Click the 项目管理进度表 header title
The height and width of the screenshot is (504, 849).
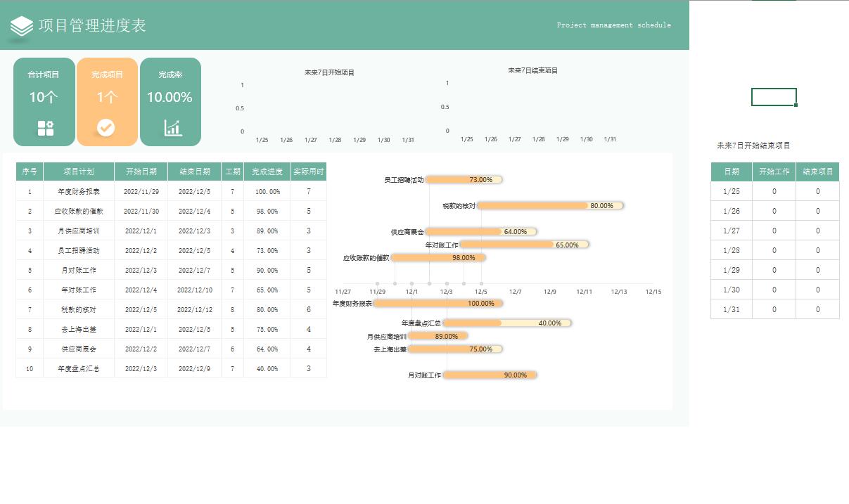point(92,26)
